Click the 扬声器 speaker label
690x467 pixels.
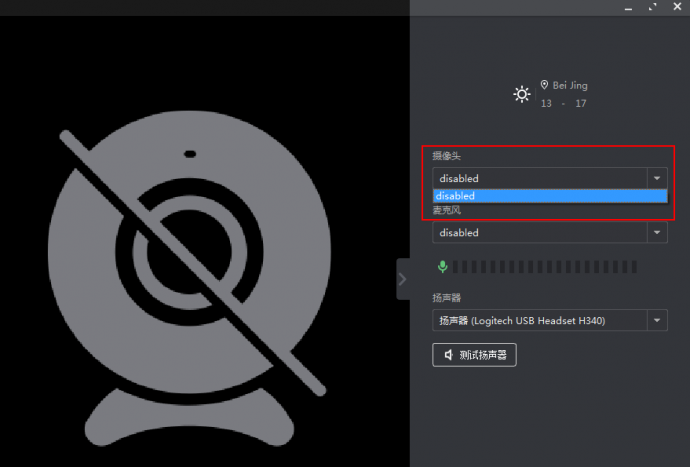click(447, 298)
